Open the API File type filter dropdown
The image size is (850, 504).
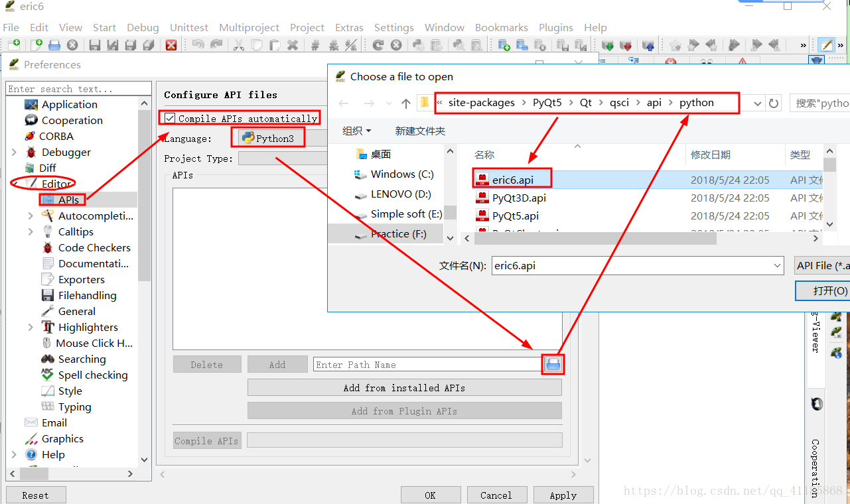coord(823,265)
